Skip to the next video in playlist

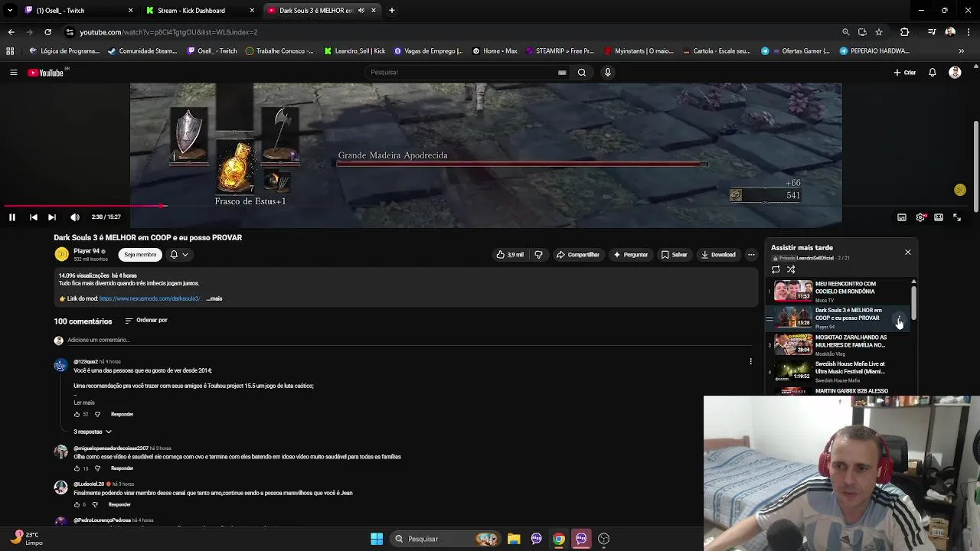52,217
